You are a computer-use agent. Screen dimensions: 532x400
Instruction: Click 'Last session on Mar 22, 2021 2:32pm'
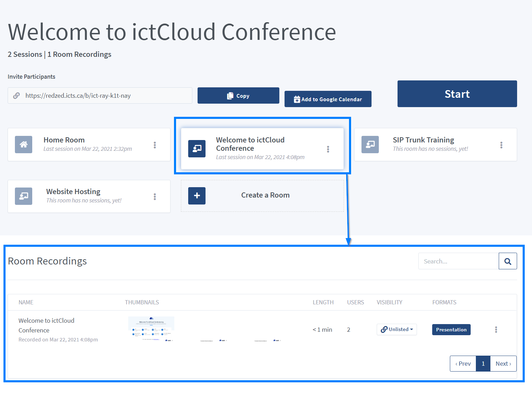[88, 149]
